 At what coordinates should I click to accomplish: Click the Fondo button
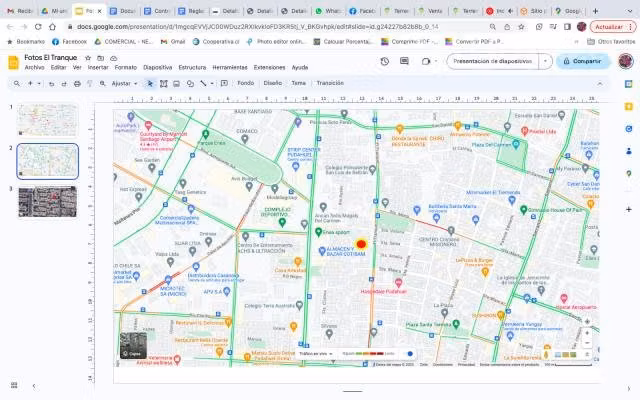pos(246,83)
